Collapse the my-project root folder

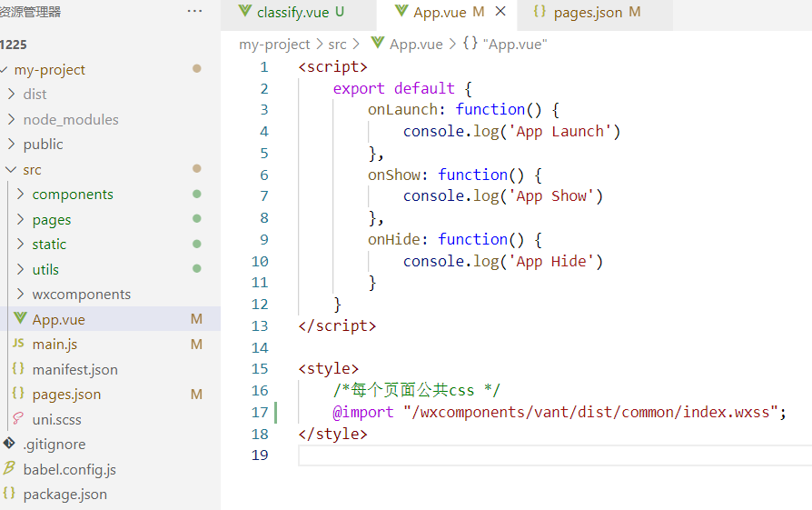(5, 69)
